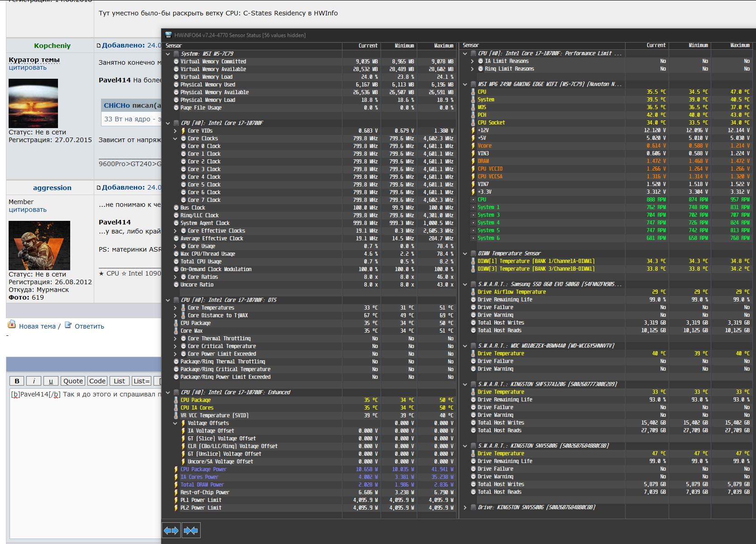Expand the Core Temperatures node
Viewport: 756px width, 544px height.
coord(175,308)
